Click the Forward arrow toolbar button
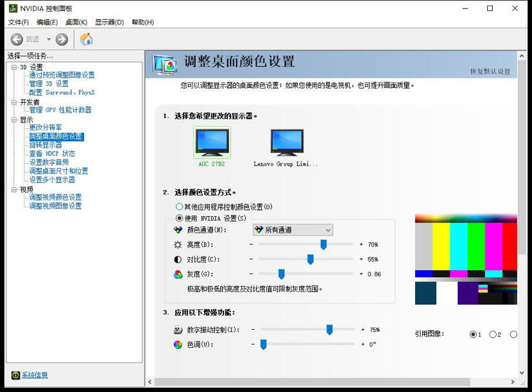The image size is (532, 392). pyautogui.click(x=62, y=39)
